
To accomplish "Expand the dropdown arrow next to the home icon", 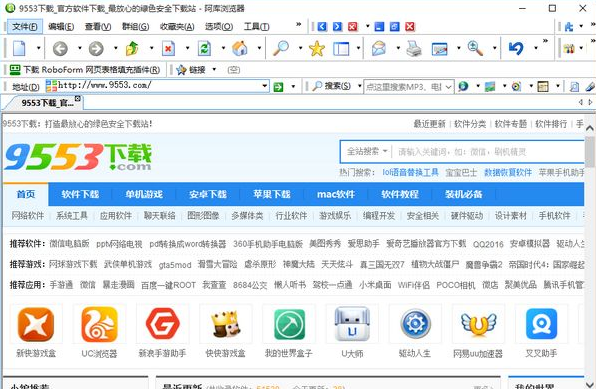I will 259,48.
